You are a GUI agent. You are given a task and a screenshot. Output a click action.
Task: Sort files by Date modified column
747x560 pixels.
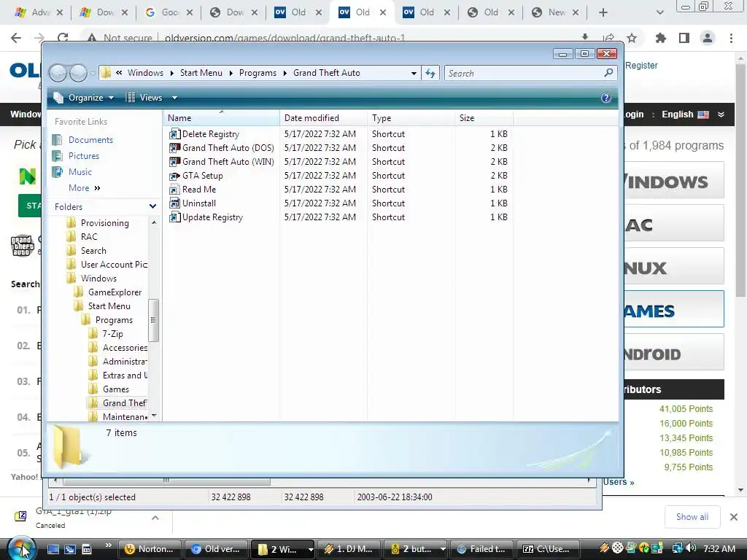(323, 118)
